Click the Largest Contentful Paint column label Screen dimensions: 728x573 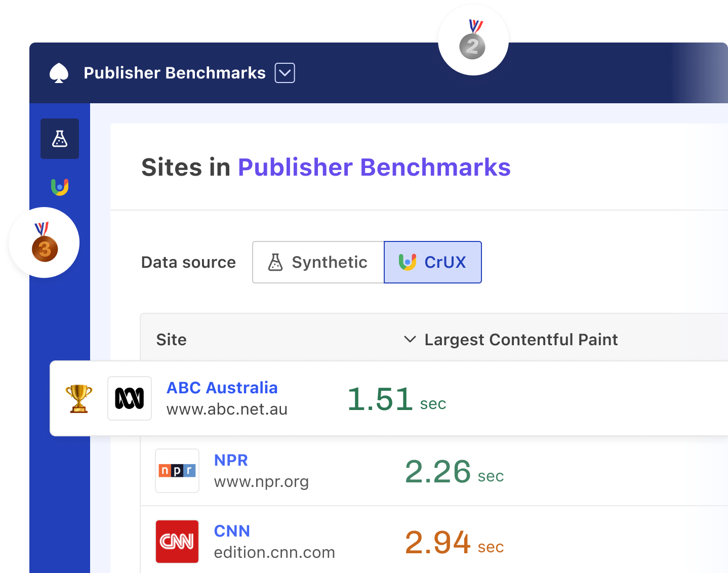pos(521,340)
